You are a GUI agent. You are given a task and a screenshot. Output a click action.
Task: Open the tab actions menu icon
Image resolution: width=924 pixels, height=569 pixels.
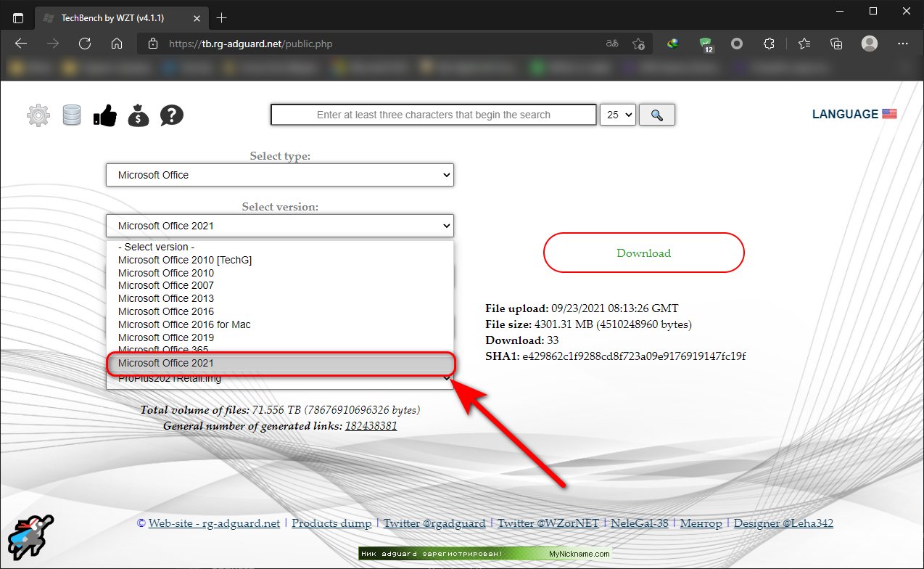pyautogui.click(x=18, y=17)
